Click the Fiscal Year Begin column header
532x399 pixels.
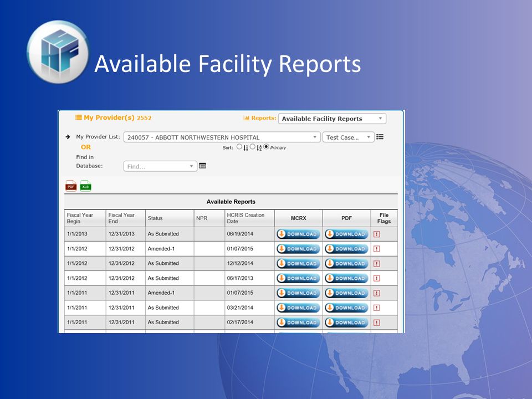click(85, 218)
